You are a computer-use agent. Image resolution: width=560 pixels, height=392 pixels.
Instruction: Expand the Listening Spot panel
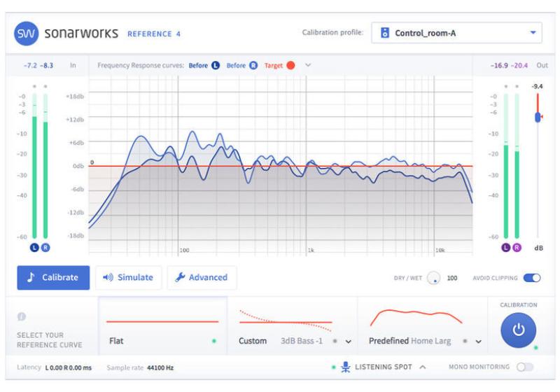(x=423, y=367)
